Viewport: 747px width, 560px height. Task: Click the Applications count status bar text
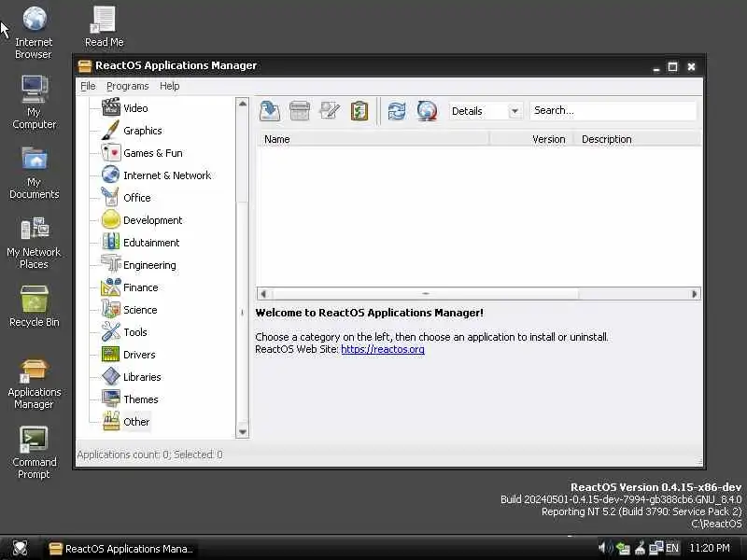(149, 455)
